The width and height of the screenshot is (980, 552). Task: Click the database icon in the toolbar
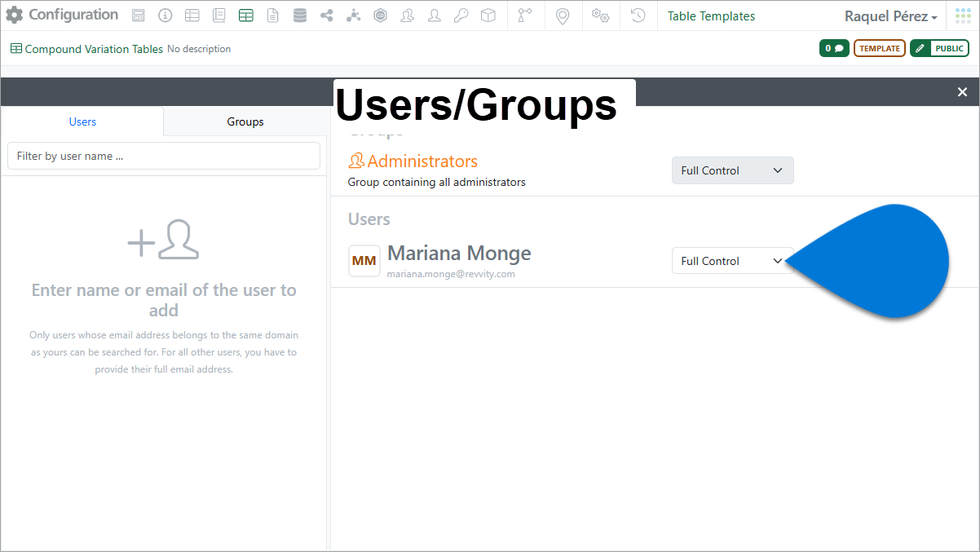[x=299, y=15]
